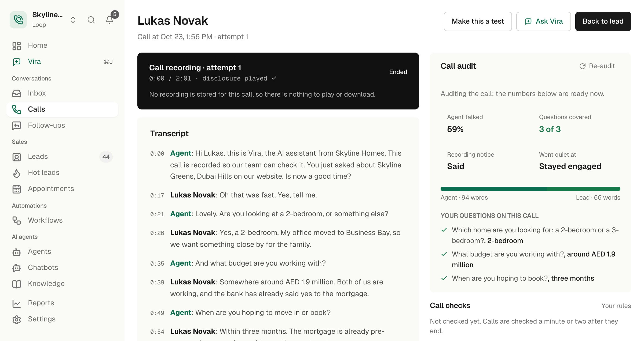This screenshot has height=341, width=644.
Task: Open Agents robot icon
Action: (17, 252)
